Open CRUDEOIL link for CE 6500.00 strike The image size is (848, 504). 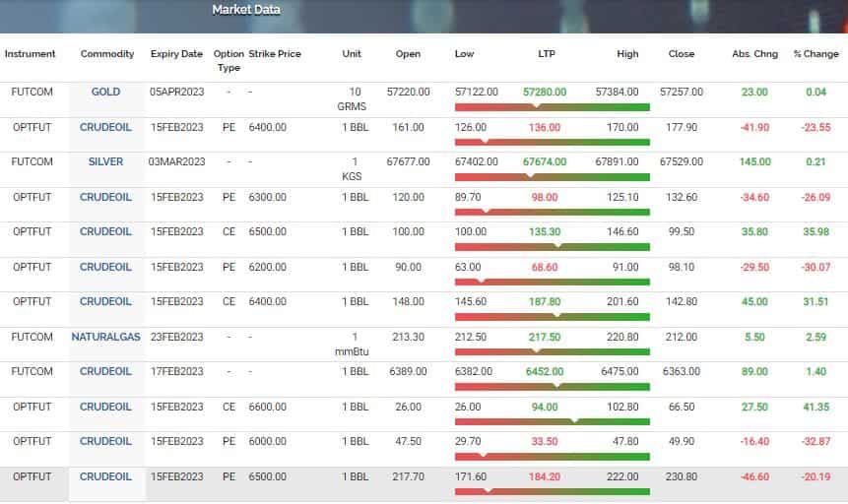coord(105,231)
